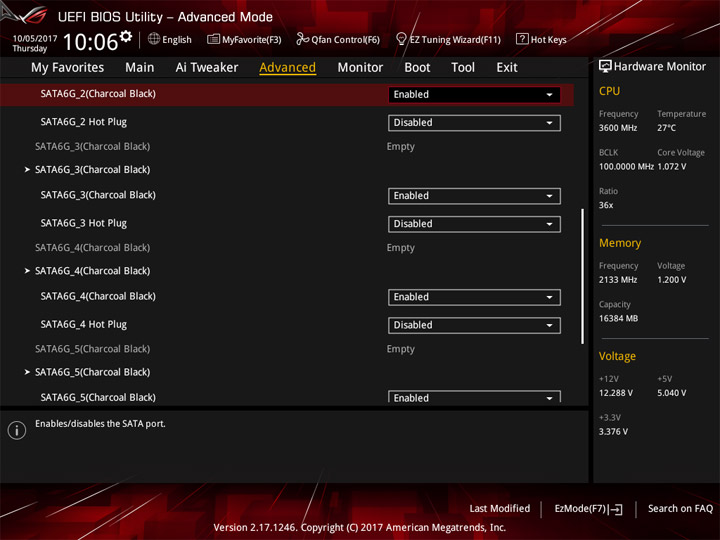The height and width of the screenshot is (540, 720).
Task: Click the Hot Keys question mark icon
Action: pyautogui.click(x=522, y=39)
